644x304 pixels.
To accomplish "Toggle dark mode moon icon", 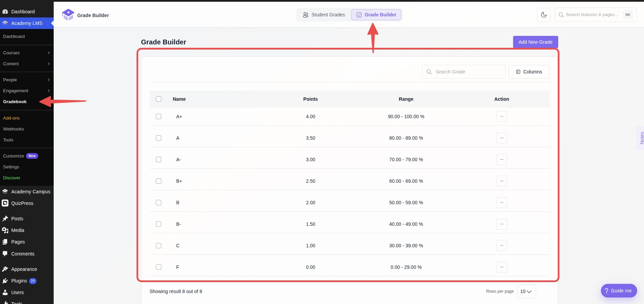I will click(544, 15).
